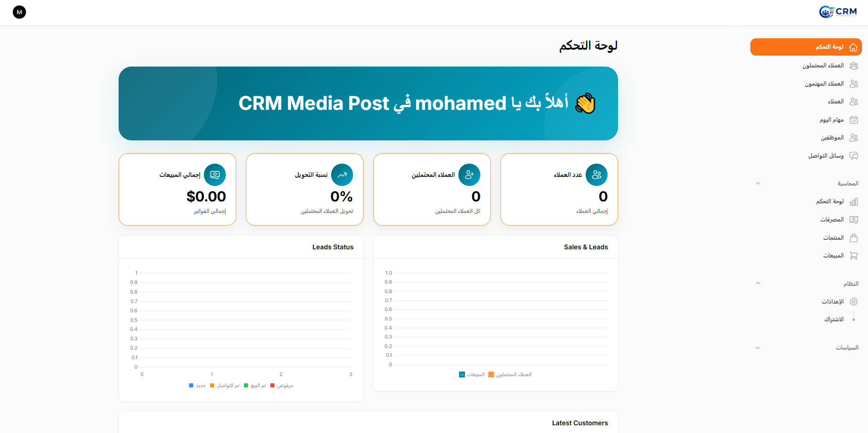Click the المحاسبة section label
The image size is (868, 433).
[848, 184]
